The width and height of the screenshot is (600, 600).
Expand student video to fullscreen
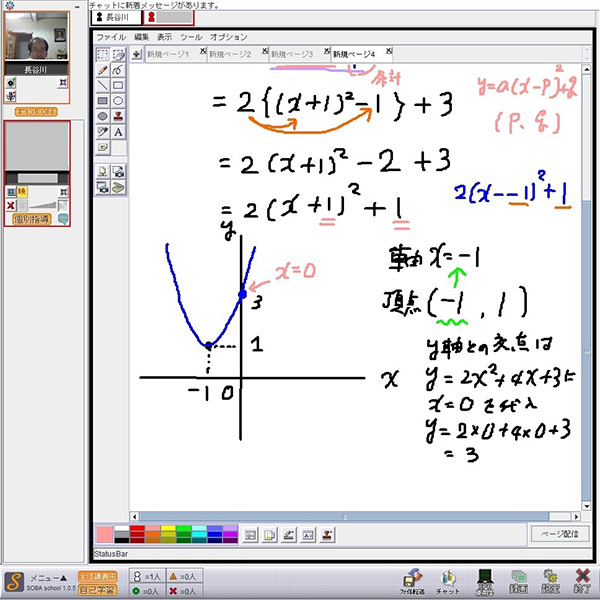(x=63, y=192)
